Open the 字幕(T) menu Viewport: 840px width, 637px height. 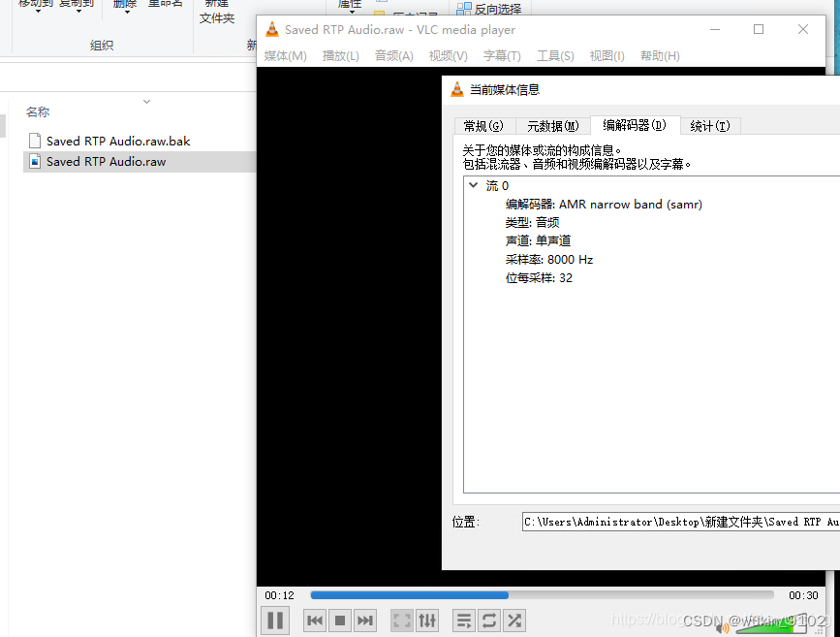tap(502, 56)
